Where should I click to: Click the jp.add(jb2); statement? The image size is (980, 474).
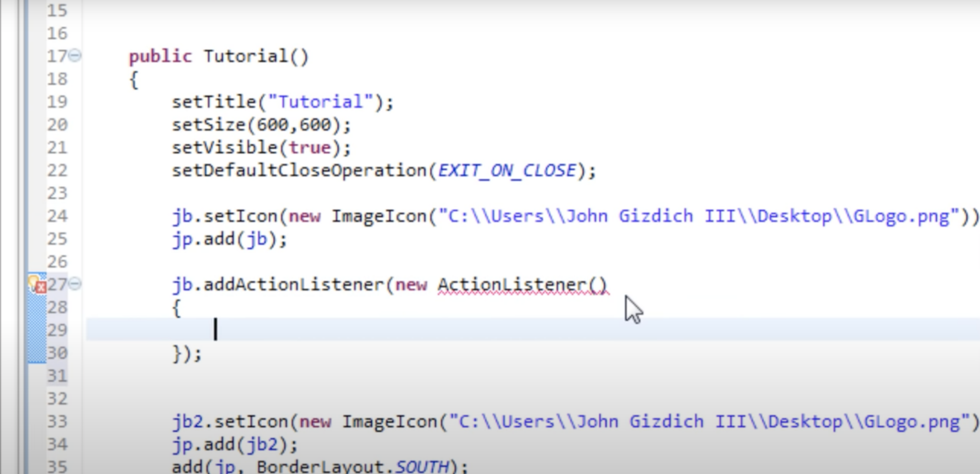click(x=235, y=445)
